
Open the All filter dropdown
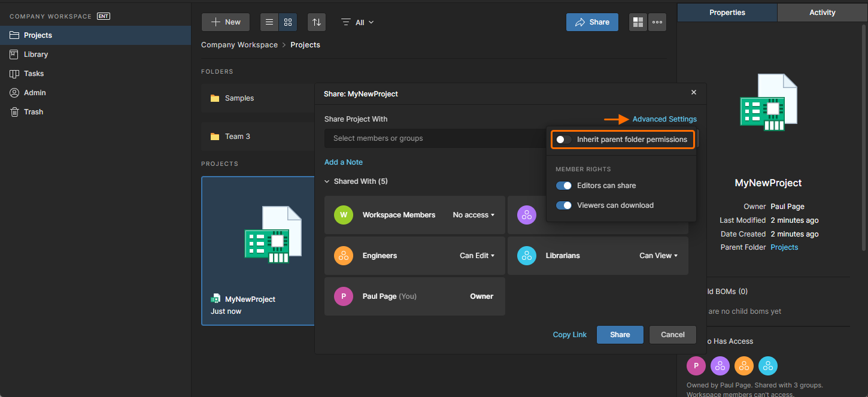[x=358, y=22]
